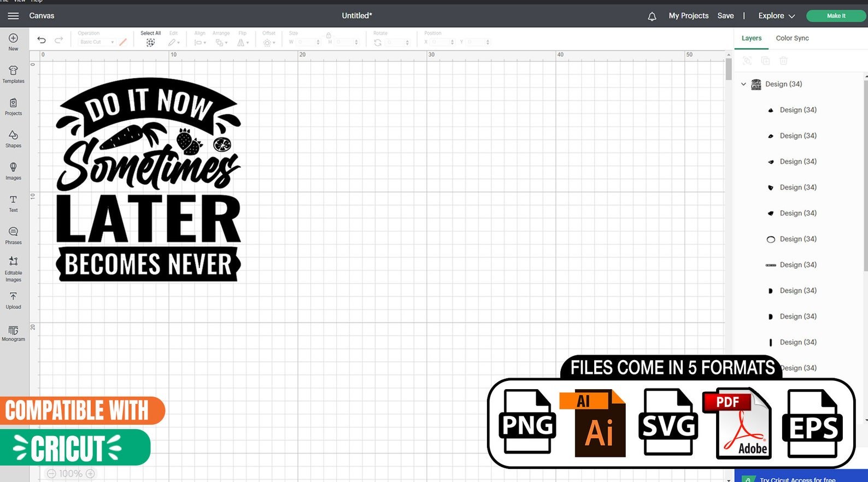This screenshot has width=868, height=482.
Task: Click the green Make It button
Action: [x=836, y=16]
